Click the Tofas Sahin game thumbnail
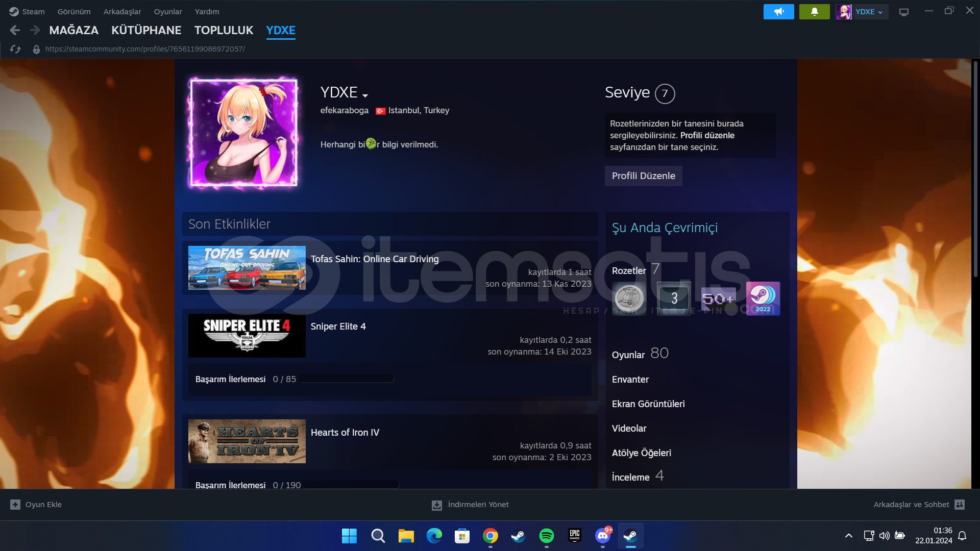Screen dimensions: 980x551 coord(247,268)
